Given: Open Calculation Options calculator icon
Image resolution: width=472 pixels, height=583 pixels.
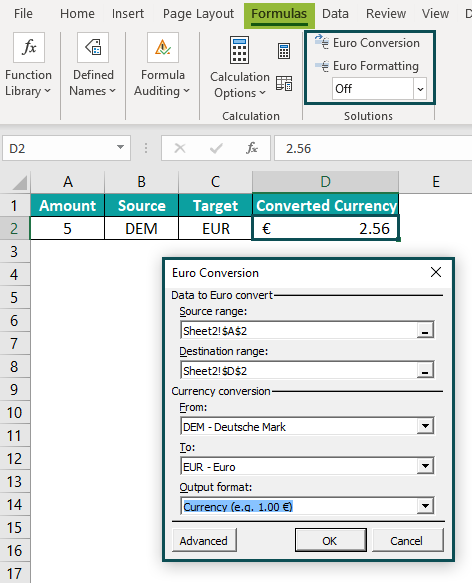Looking at the screenshot, I should tap(239, 50).
